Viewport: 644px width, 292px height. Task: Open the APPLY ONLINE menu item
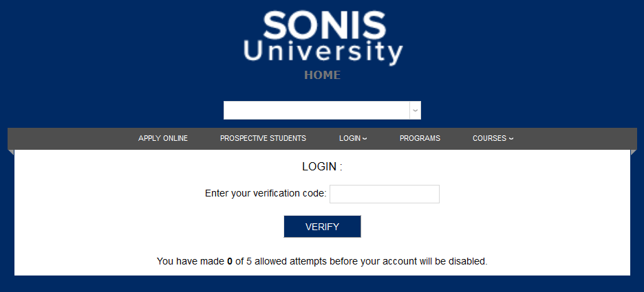[x=163, y=139]
